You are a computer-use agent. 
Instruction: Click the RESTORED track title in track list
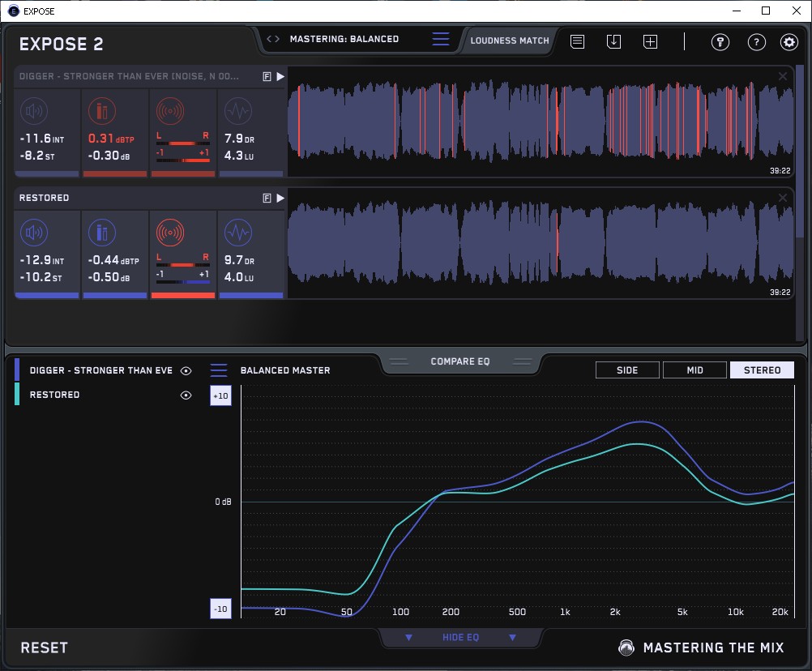point(44,198)
